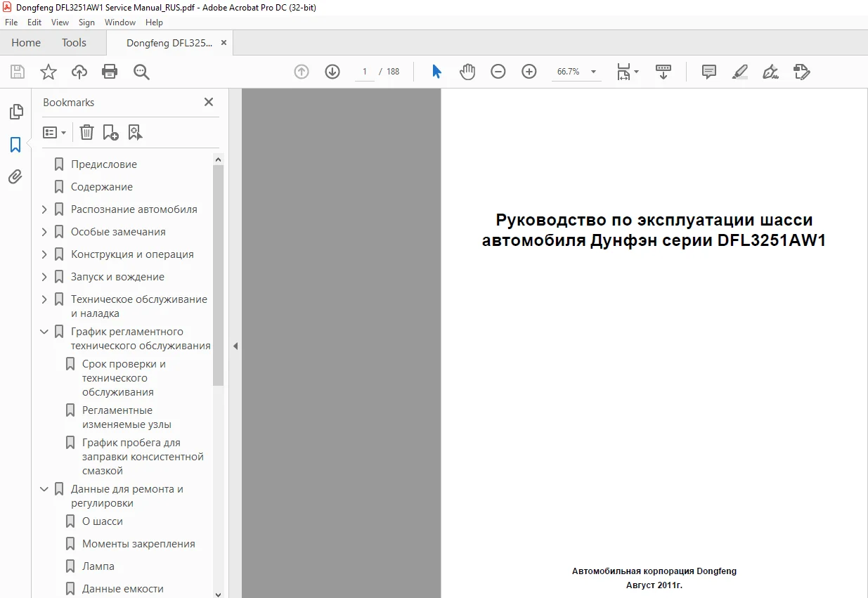Switch to the Tools tab
Viewport: 868px width, 598px height.
[x=74, y=42]
